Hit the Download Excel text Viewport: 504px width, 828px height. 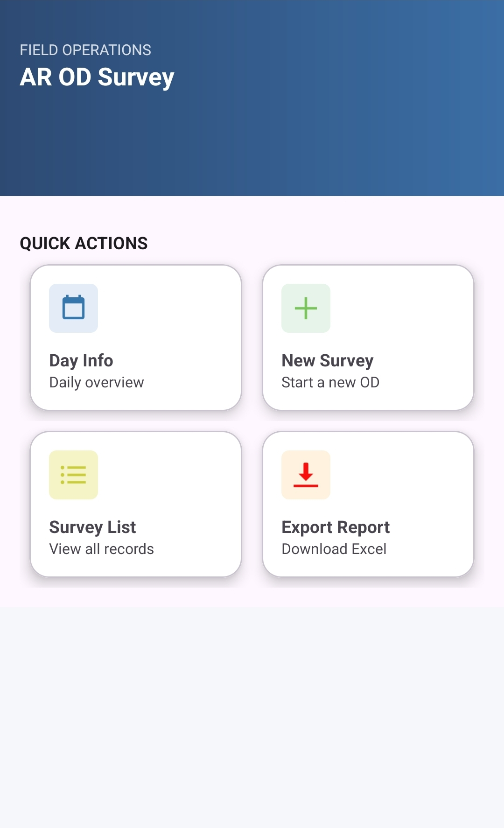pyautogui.click(x=334, y=549)
